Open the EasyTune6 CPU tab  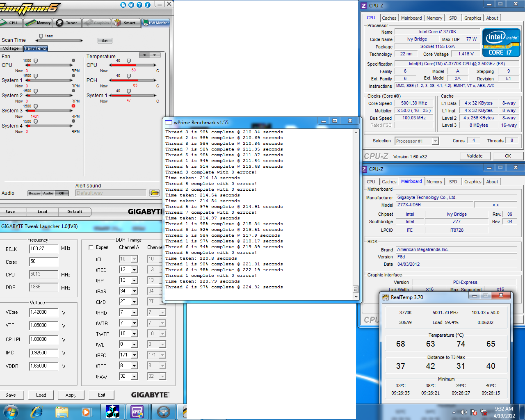point(11,23)
